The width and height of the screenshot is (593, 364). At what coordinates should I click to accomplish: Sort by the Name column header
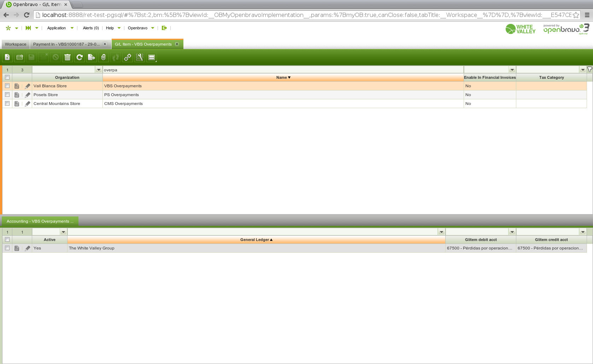tap(283, 77)
